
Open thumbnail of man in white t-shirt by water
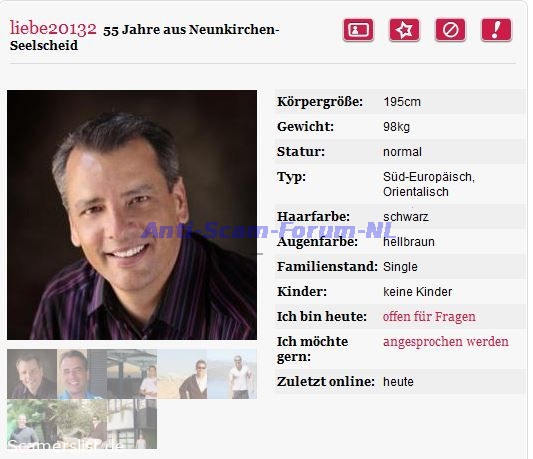point(232,374)
